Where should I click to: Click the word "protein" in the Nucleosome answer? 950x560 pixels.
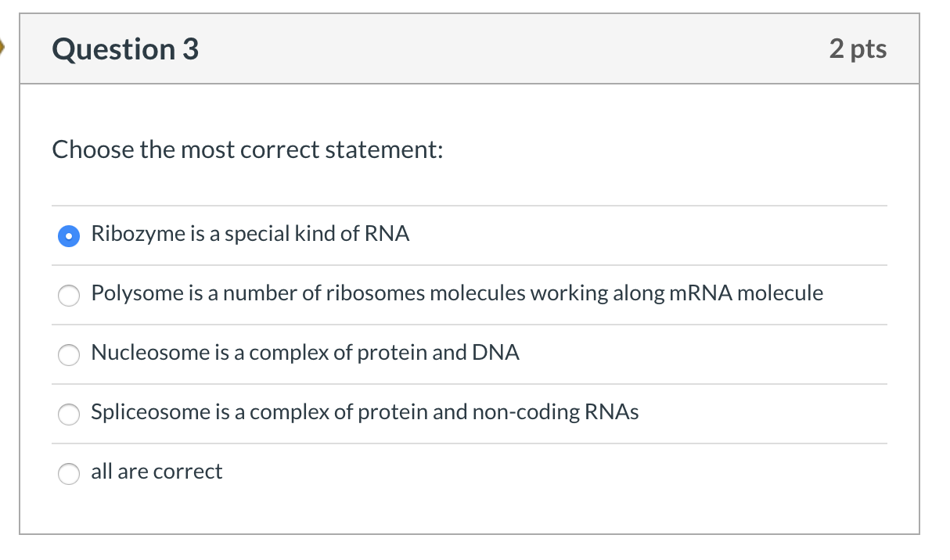pyautogui.click(x=390, y=353)
